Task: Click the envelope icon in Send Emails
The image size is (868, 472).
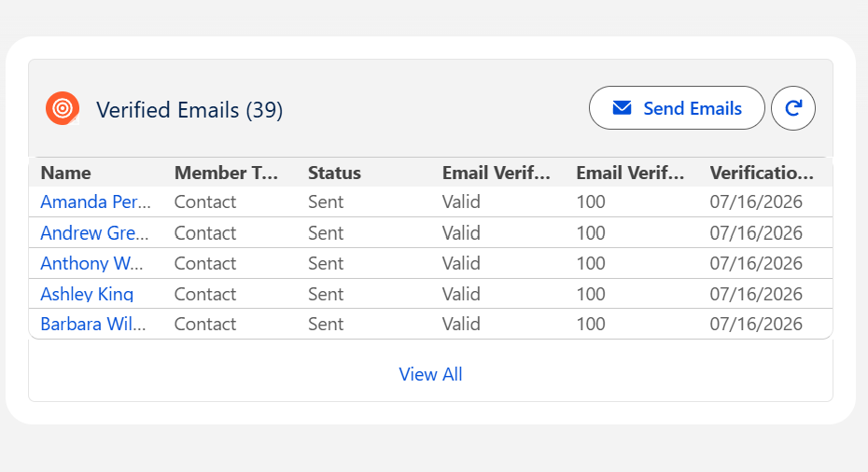Action: coord(622,108)
